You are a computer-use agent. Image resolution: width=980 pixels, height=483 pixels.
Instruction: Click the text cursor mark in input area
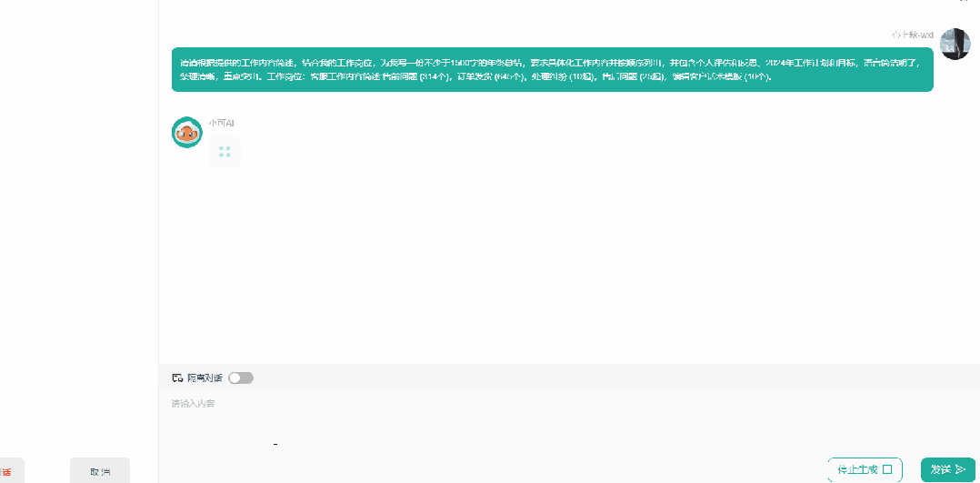[x=275, y=444]
